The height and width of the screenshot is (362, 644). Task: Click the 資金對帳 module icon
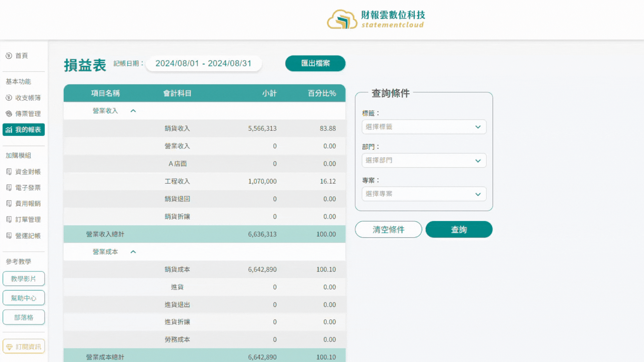pos(9,172)
